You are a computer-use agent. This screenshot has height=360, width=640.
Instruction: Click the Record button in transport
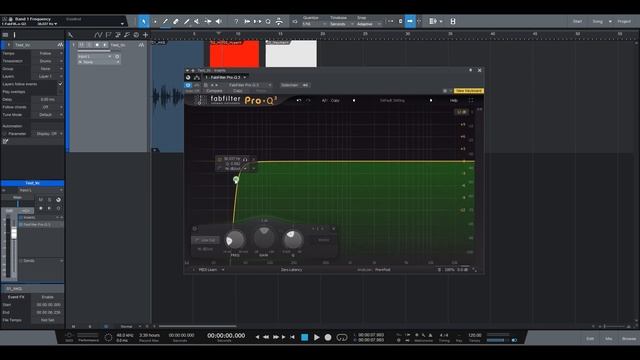328,338
